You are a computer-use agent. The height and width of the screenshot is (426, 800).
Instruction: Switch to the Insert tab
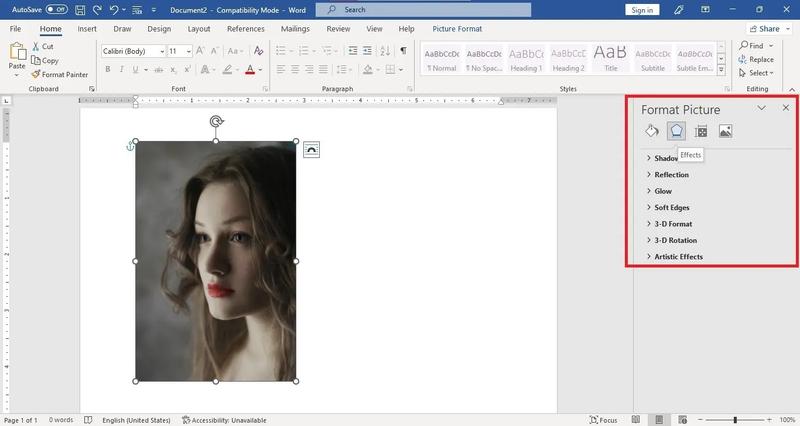click(87, 29)
